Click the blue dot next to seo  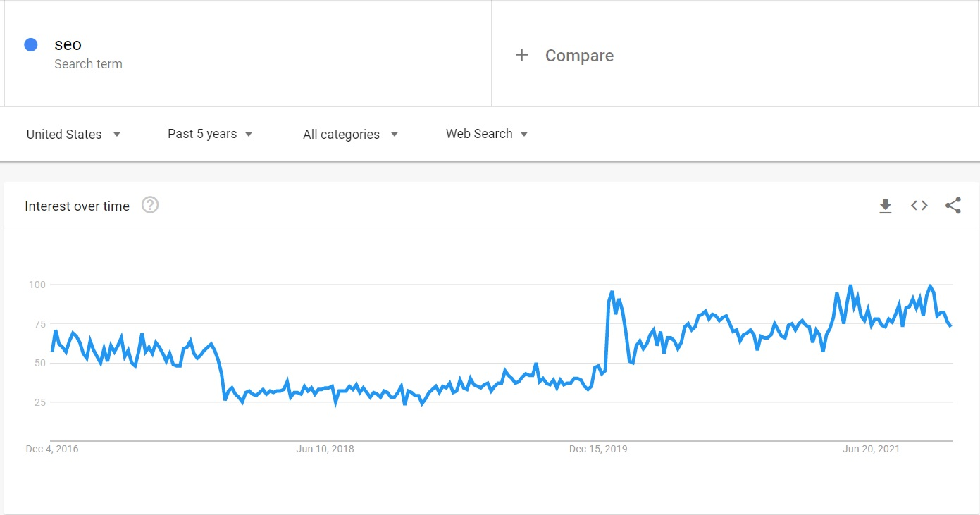pyautogui.click(x=31, y=44)
